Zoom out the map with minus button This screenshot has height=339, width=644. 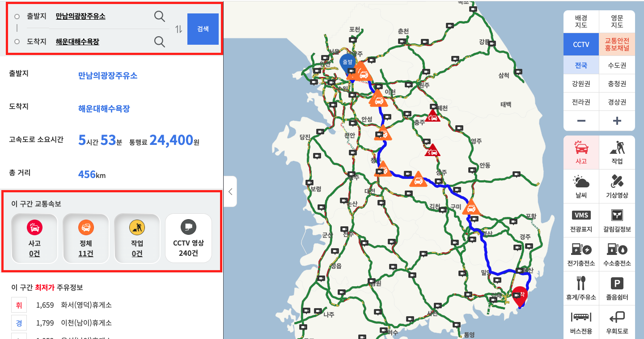pos(581,121)
